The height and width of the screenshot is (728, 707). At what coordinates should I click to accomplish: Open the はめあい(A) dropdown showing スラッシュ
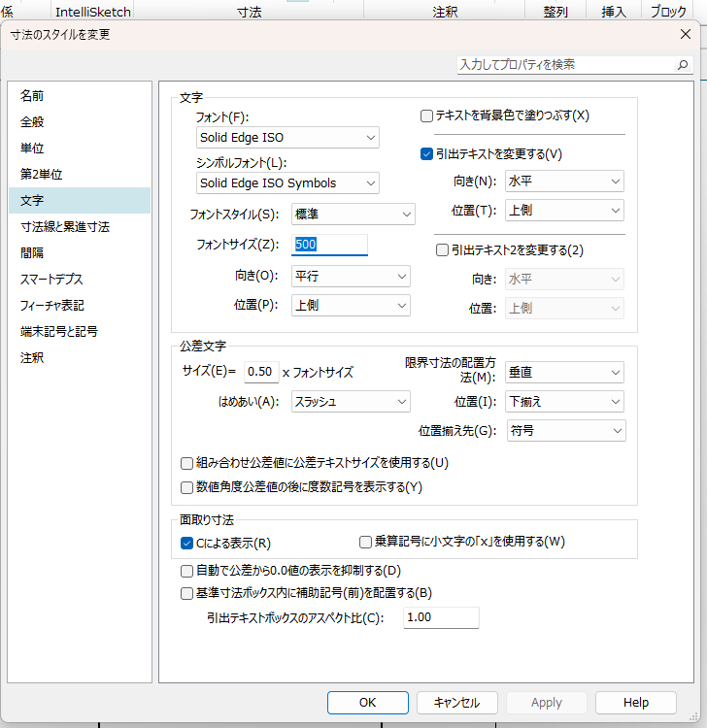pos(351,402)
